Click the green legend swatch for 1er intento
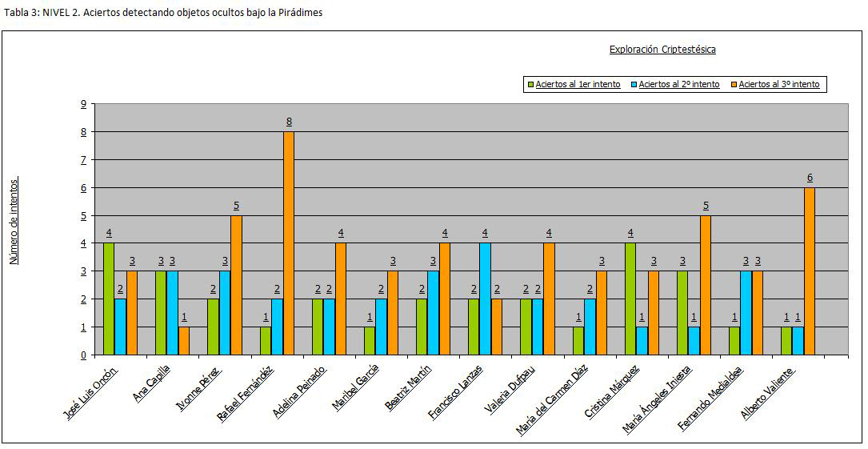Screen dimensions: 868x449 (530, 84)
